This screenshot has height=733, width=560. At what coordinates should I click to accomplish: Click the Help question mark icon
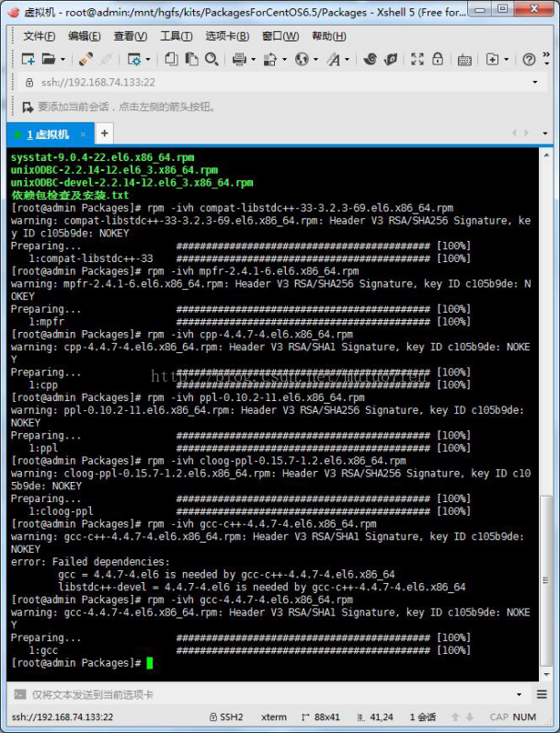pyautogui.click(x=529, y=60)
